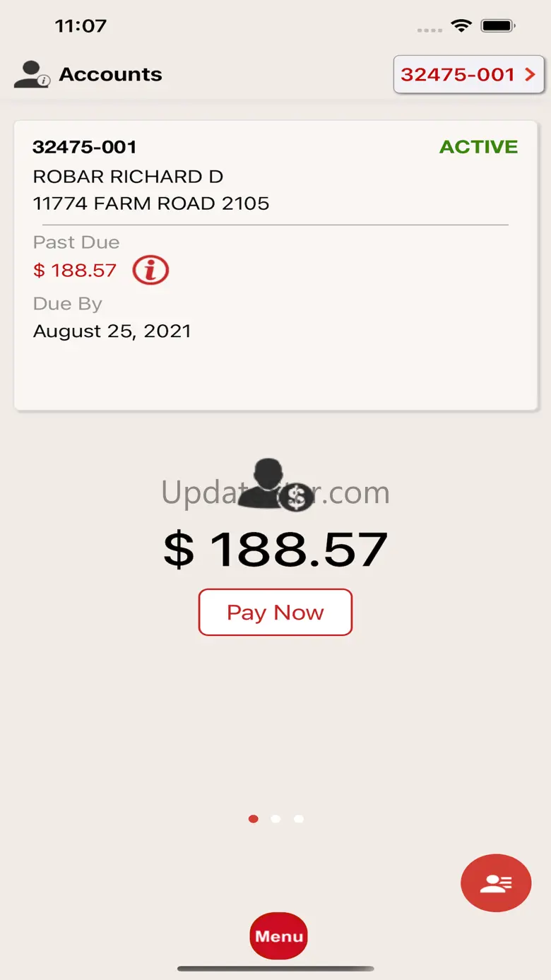Select the August 25, 2021 due date
Viewport: 551px width, 980px height.
click(112, 331)
